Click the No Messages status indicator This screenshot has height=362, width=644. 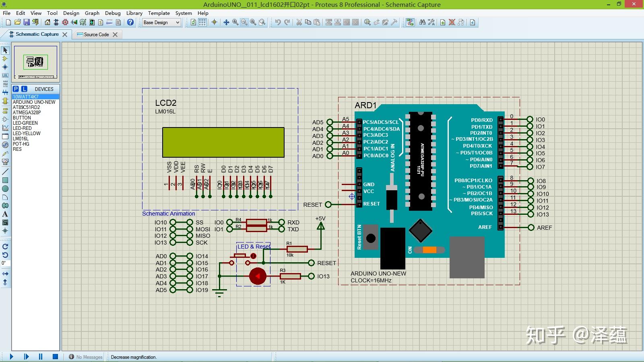point(85,357)
